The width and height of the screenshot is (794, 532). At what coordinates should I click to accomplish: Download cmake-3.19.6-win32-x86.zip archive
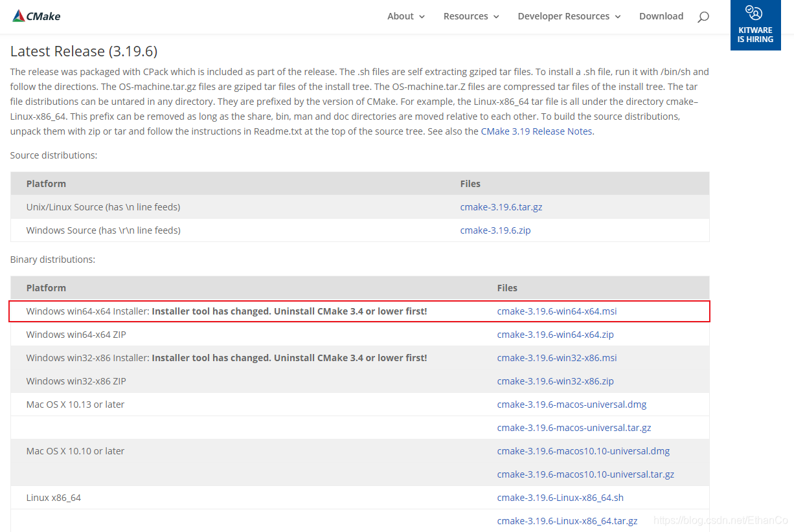coord(556,381)
